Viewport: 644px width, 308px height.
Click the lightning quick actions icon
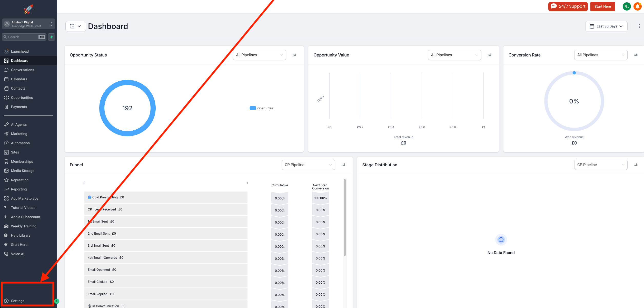tap(52, 37)
